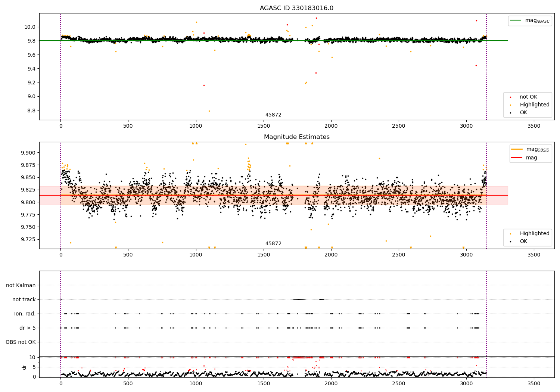Select 'Highlighted' legend label in Magnitude Estimates plot
This screenshot has width=560, height=392.
[535, 234]
